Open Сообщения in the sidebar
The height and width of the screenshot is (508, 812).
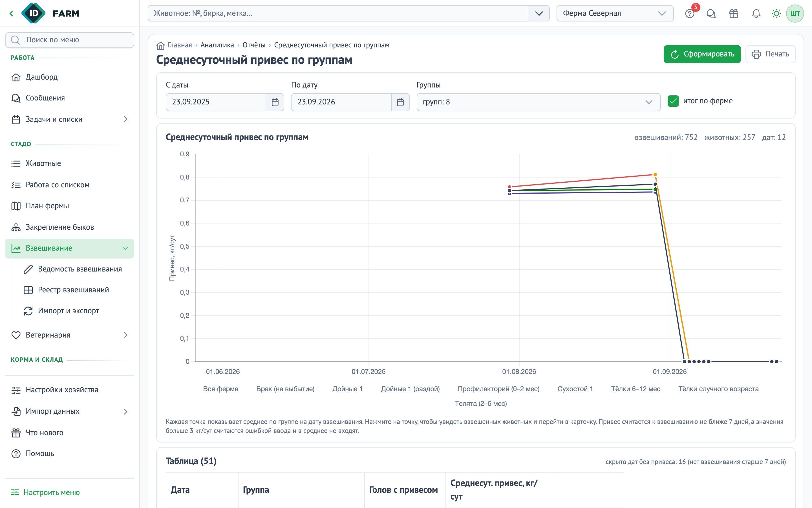[69, 98]
